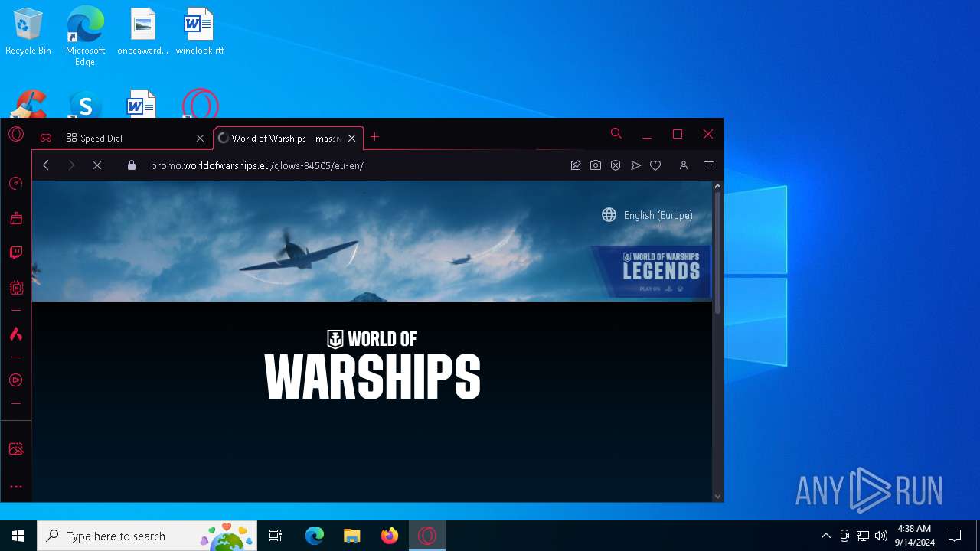Select the winelook.rtf desktop file

199,33
